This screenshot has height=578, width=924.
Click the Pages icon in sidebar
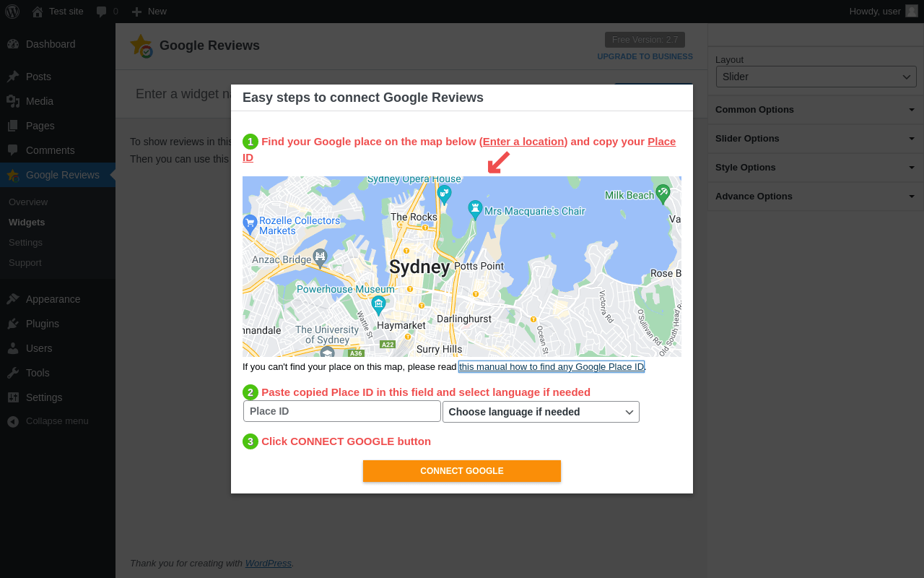(x=13, y=126)
